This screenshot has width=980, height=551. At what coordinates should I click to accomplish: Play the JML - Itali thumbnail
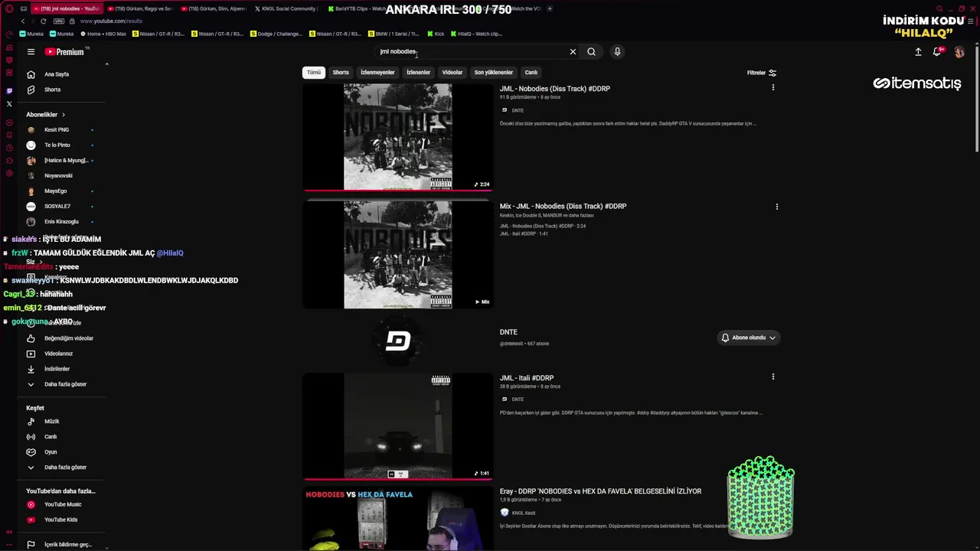[x=397, y=426]
